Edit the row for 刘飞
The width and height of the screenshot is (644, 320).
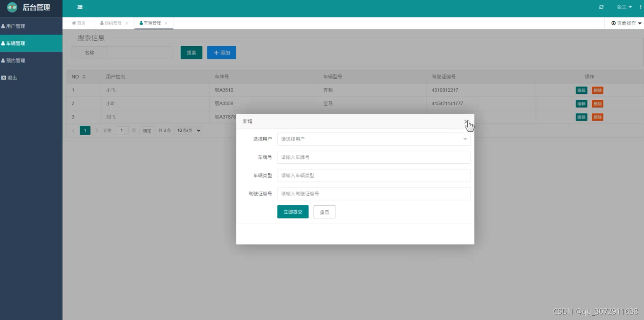581,117
